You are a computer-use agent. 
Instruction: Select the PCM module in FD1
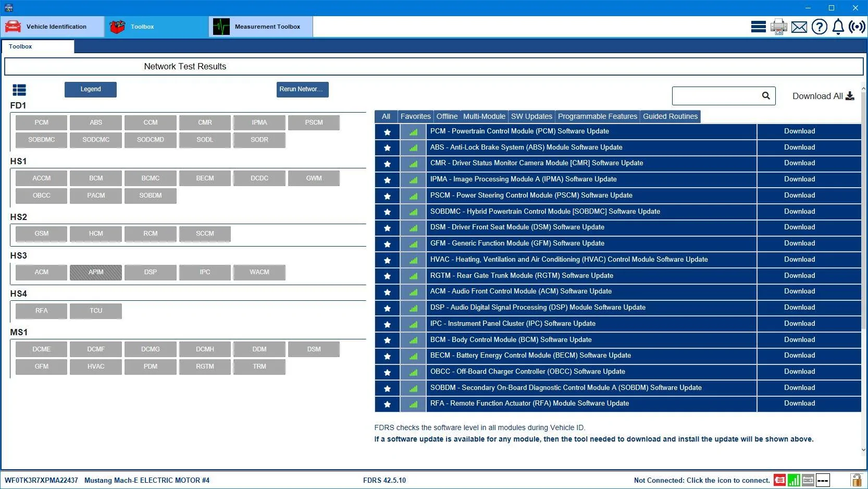point(42,123)
